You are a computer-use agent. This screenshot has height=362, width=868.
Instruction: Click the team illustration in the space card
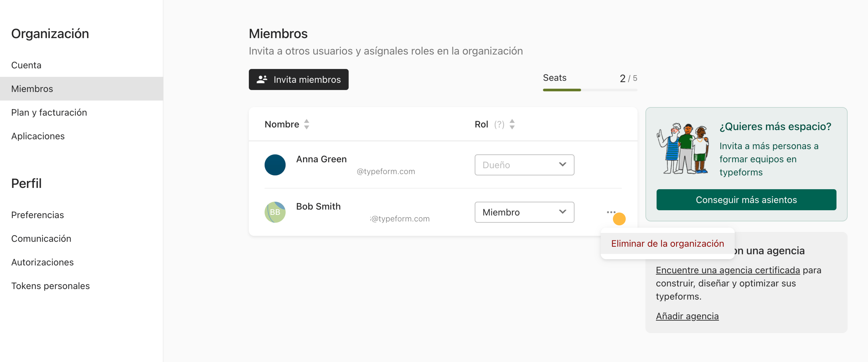(x=683, y=148)
